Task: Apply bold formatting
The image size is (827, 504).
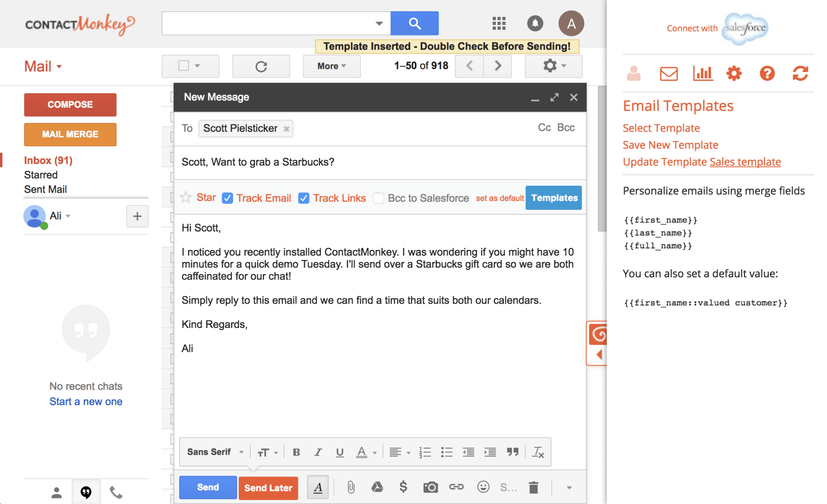Action: tap(296, 452)
